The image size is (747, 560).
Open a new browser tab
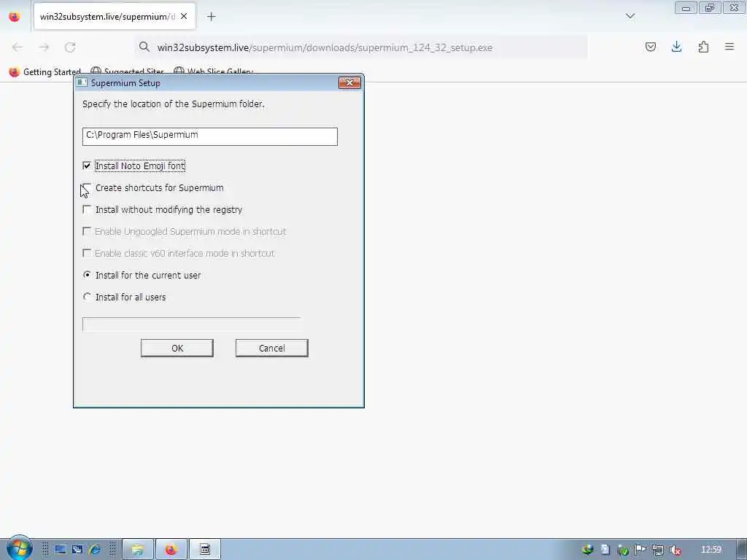[x=211, y=17]
